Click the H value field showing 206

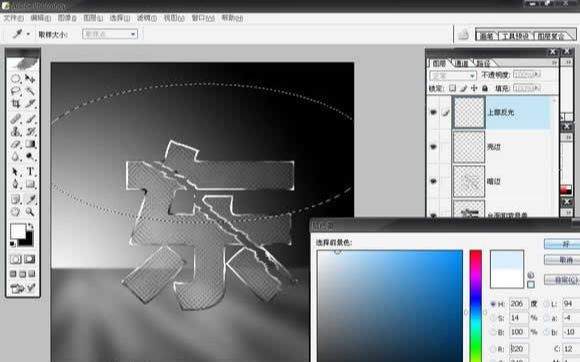tap(518, 304)
